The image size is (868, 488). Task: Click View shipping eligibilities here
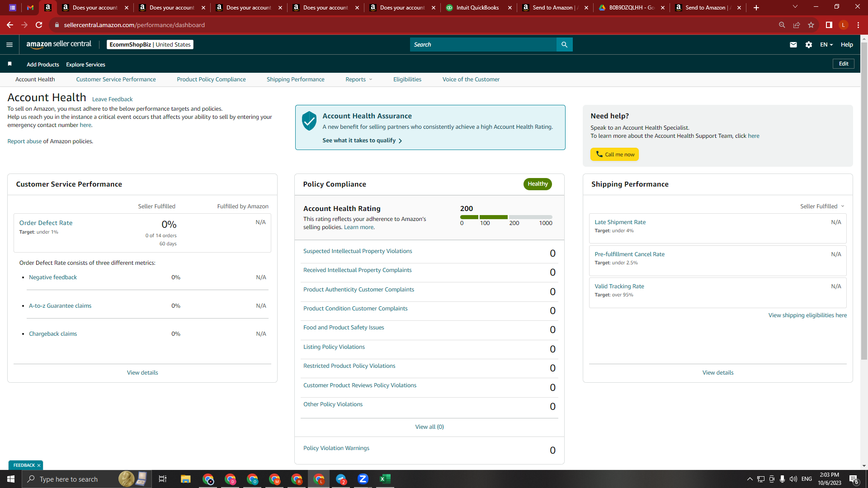click(807, 315)
